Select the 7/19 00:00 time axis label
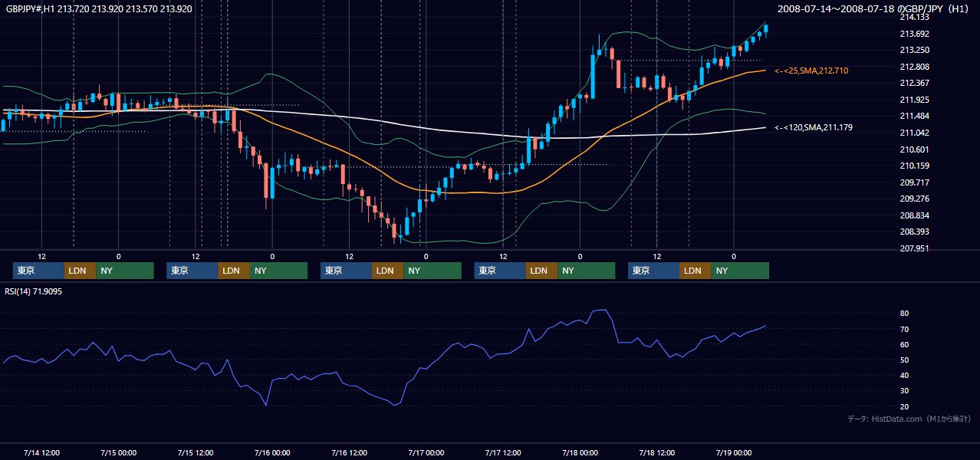This screenshot has width=980, height=460. pyautogui.click(x=734, y=452)
